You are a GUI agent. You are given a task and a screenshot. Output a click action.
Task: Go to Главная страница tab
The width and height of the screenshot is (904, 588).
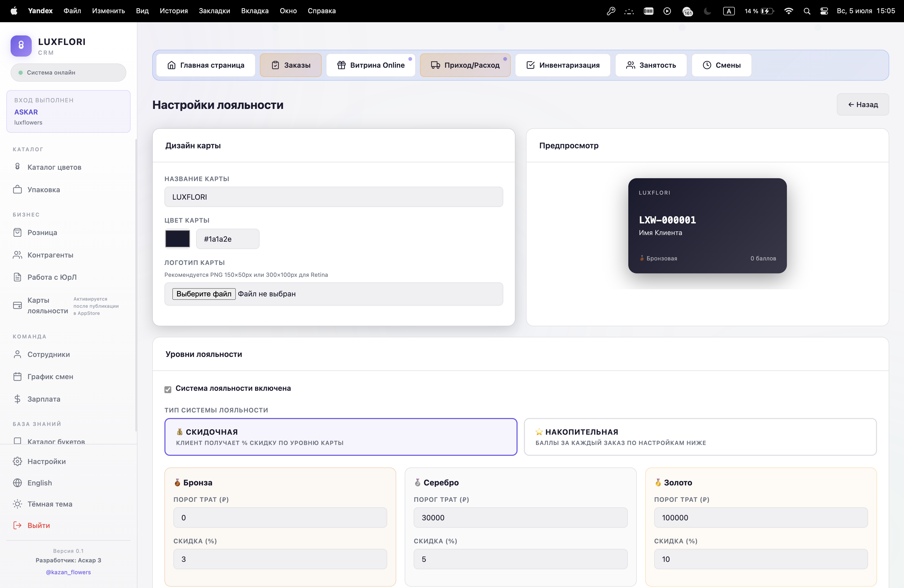tap(206, 65)
